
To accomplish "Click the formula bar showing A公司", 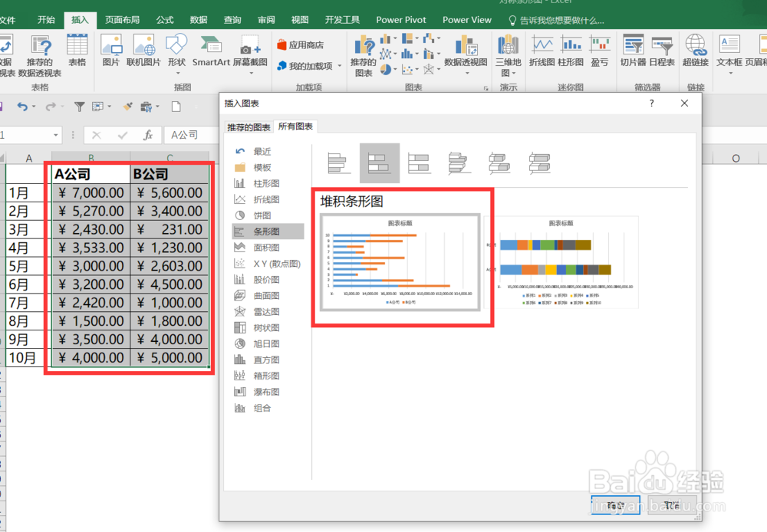I will 191,135.
